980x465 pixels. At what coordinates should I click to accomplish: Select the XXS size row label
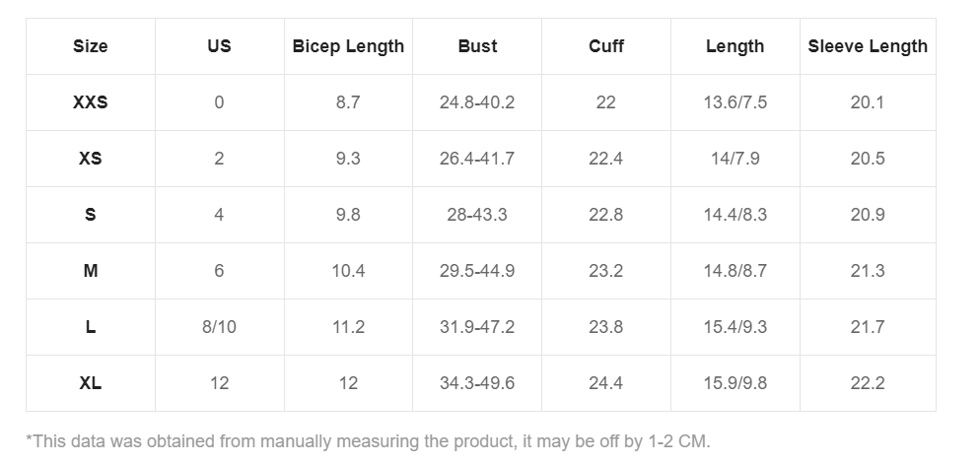(90, 102)
